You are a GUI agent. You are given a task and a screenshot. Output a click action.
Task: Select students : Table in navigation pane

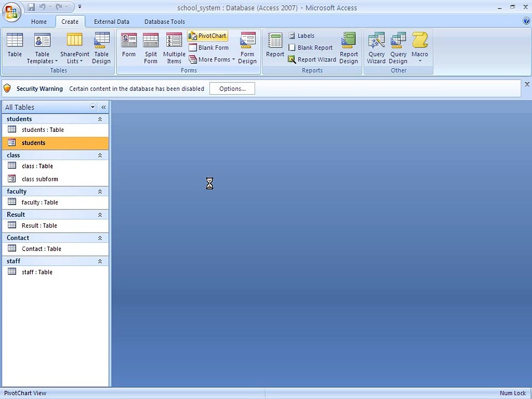(55, 130)
